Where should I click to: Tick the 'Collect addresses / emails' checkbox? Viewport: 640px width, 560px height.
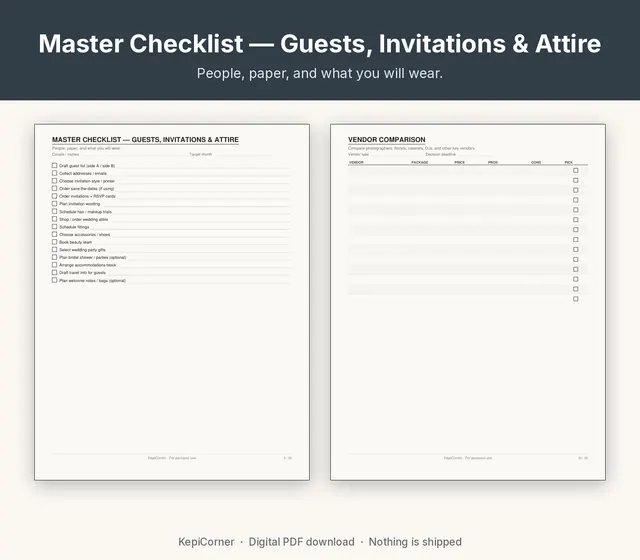[x=54, y=173]
